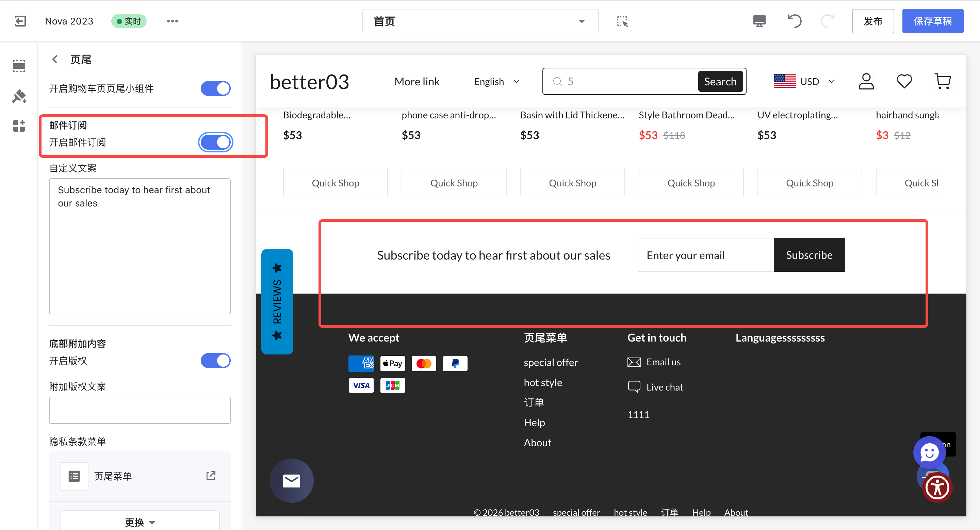The width and height of the screenshot is (980, 530).
Task: Click the 保存草稿 button
Action: pyautogui.click(x=932, y=21)
